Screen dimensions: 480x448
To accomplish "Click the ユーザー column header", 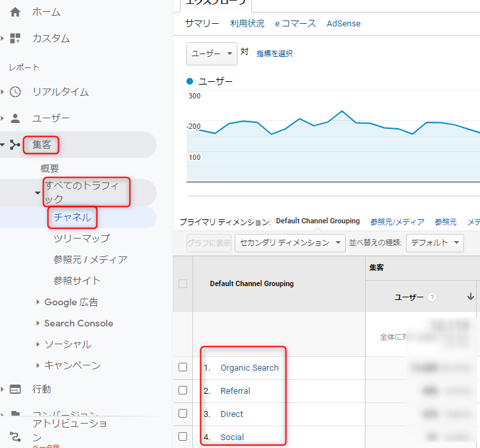I will (x=409, y=297).
